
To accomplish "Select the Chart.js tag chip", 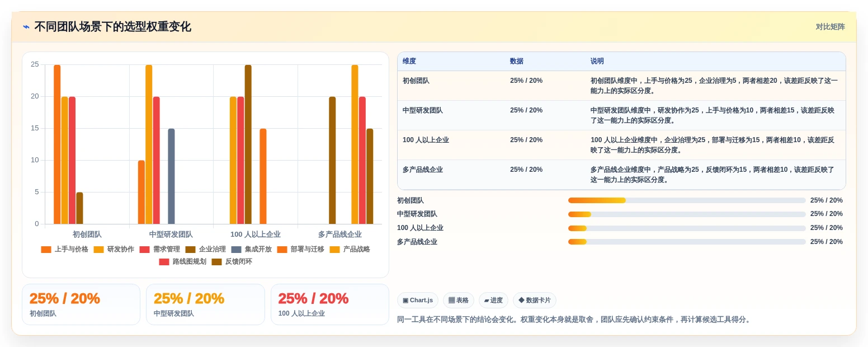I will [418, 300].
